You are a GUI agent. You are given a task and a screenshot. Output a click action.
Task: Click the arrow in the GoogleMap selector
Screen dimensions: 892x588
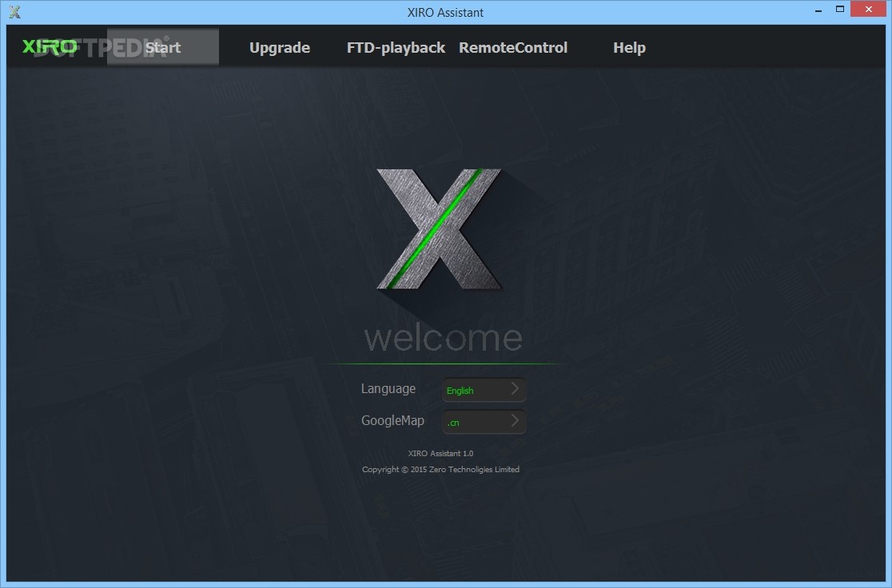(515, 420)
